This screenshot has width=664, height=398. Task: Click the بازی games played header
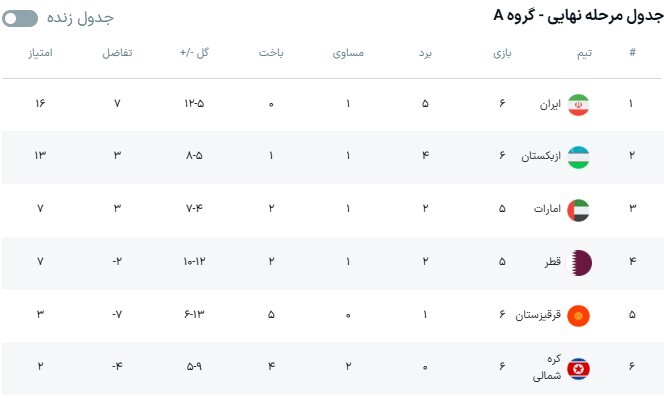point(502,53)
